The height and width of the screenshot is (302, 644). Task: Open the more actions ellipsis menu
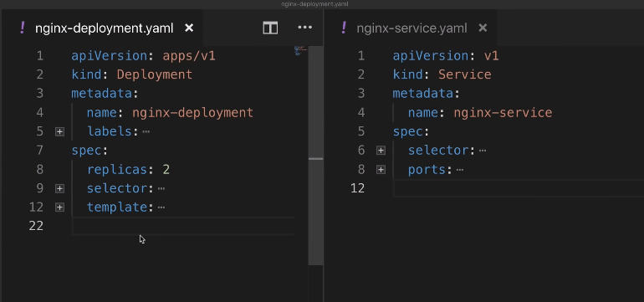pos(304,28)
